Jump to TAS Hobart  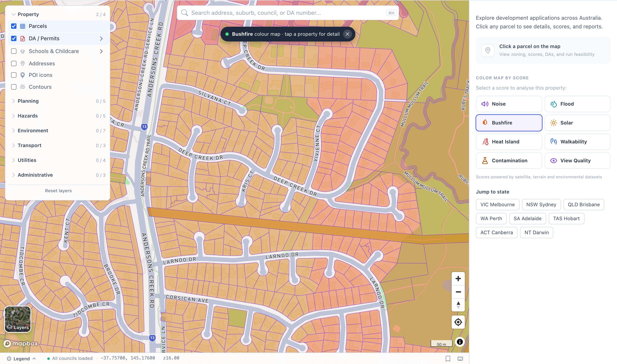point(566,219)
